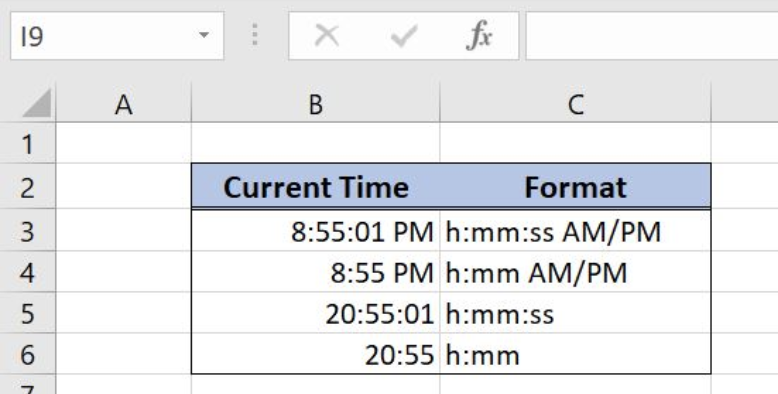
Task: Click the Enter checkmark icon in formula bar
Action: pos(404,36)
